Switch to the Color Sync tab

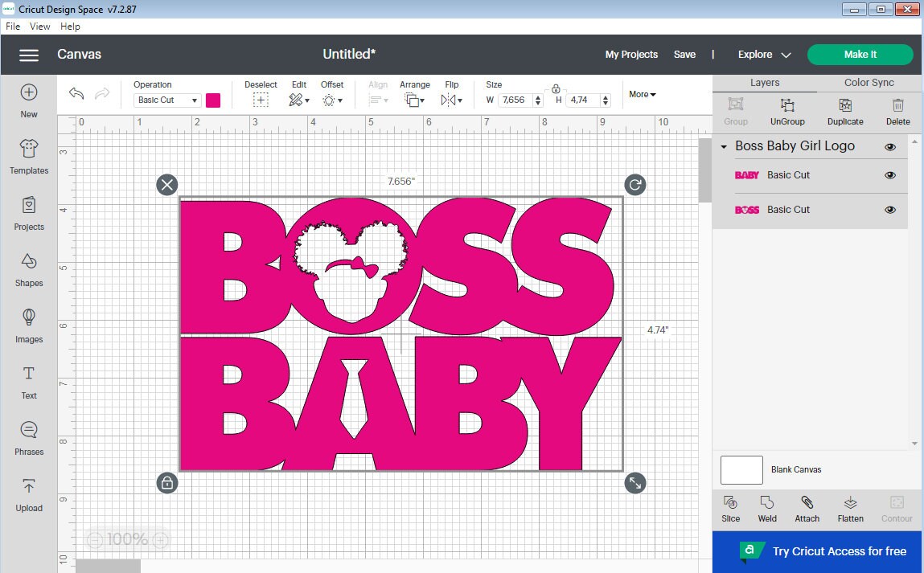click(x=869, y=82)
